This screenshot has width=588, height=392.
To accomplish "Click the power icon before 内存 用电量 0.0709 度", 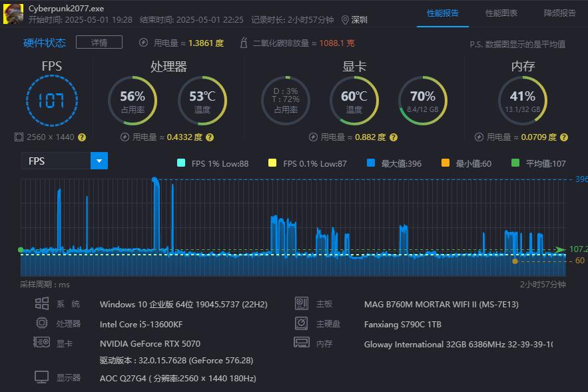I will (x=479, y=137).
